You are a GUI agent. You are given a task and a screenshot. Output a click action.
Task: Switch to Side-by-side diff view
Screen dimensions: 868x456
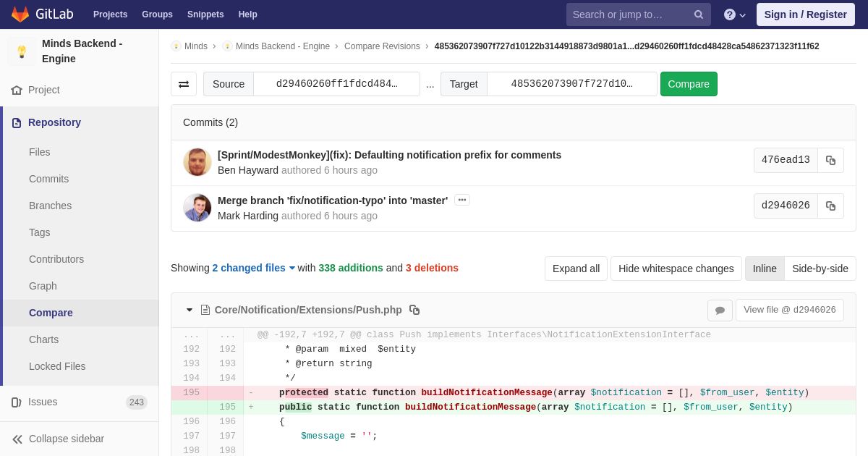point(820,269)
